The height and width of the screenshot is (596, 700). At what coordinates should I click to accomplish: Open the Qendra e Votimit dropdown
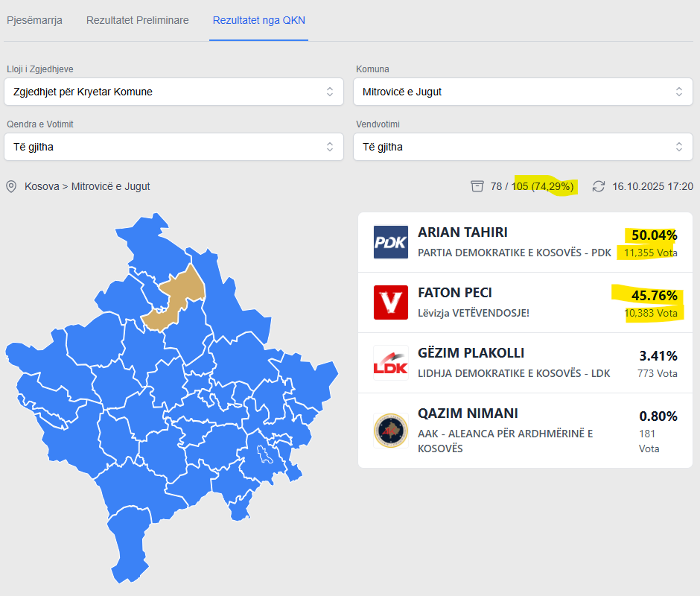tap(174, 147)
